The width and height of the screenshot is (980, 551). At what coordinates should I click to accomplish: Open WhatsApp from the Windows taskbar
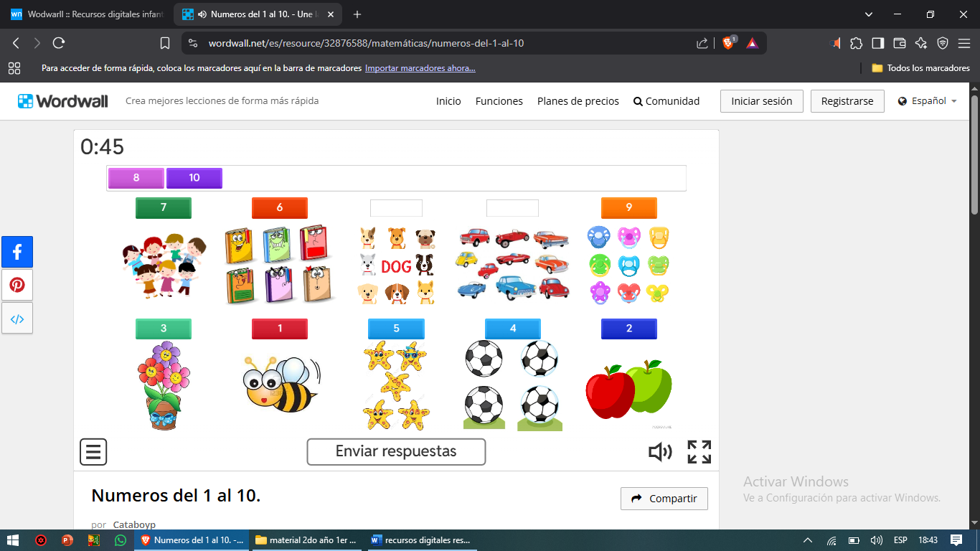[x=120, y=540]
